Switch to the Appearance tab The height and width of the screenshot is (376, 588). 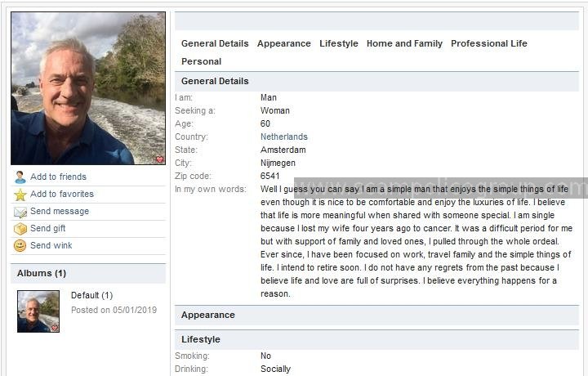click(284, 43)
